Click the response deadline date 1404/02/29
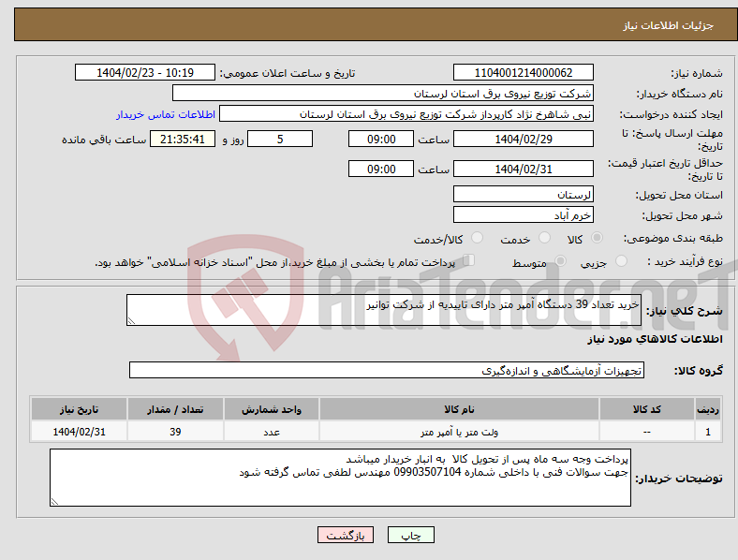738x560 pixels. pyautogui.click(x=523, y=140)
